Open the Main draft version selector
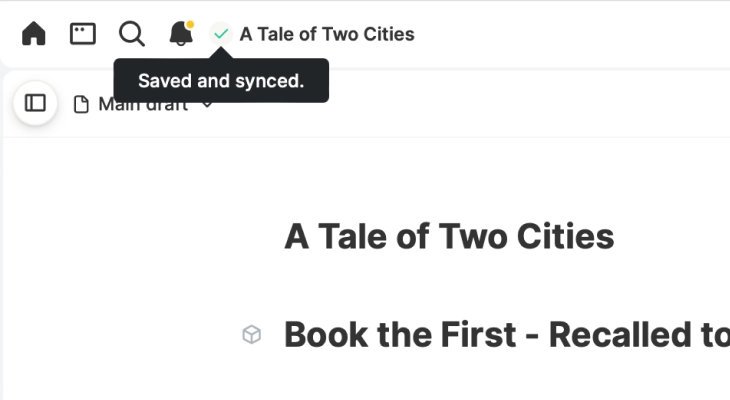 point(143,104)
